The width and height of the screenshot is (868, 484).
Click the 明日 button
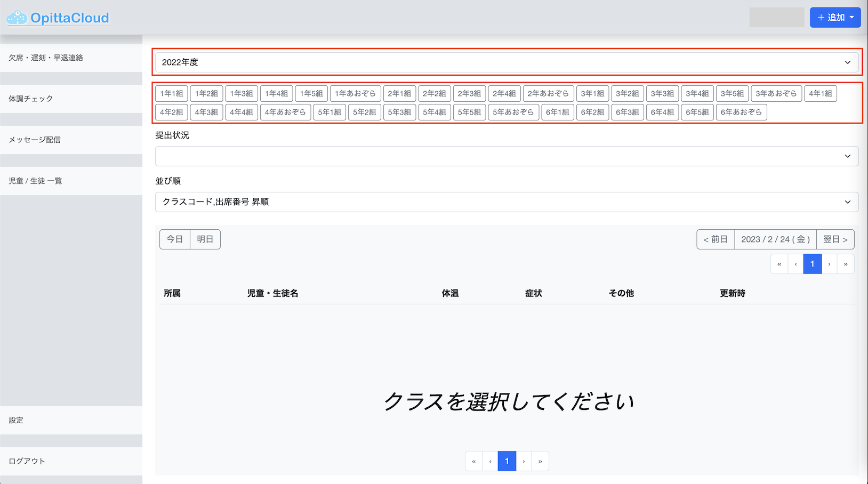(x=205, y=239)
